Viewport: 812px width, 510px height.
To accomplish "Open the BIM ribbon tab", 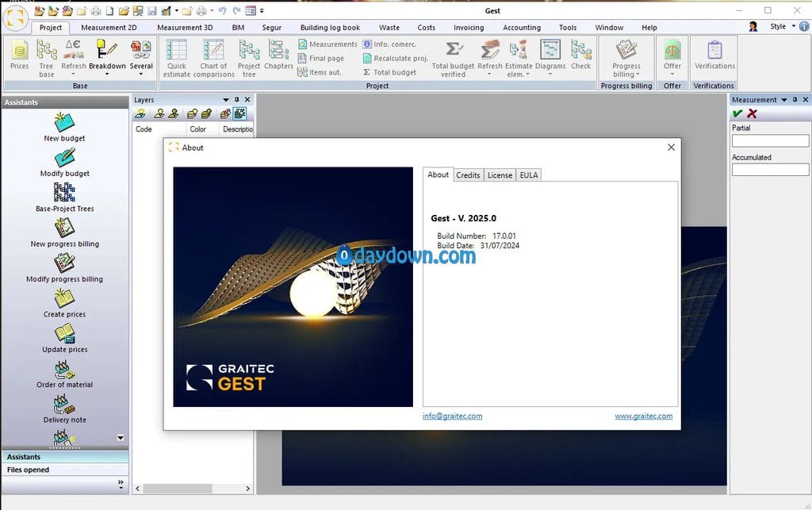I will pos(238,28).
